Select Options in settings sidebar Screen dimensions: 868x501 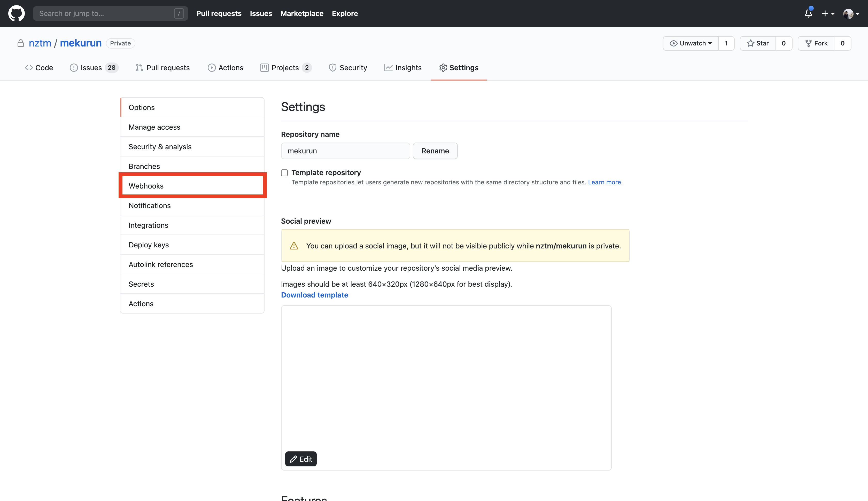tap(192, 107)
